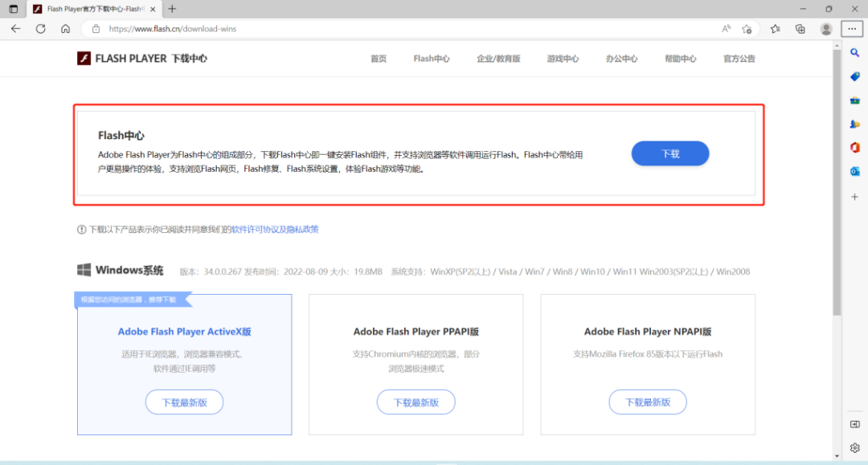Open a new browser tab
Viewport: 868px width, 465px height.
coord(172,9)
